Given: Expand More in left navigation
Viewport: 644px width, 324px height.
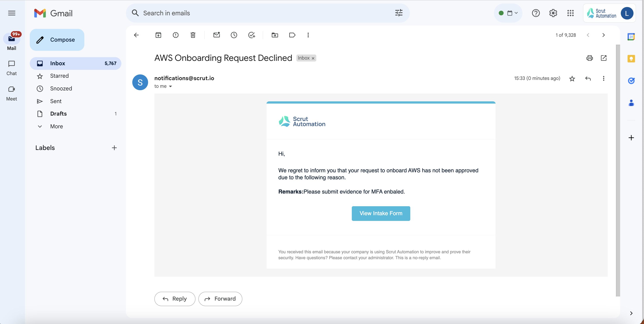Looking at the screenshot, I should click(x=56, y=126).
